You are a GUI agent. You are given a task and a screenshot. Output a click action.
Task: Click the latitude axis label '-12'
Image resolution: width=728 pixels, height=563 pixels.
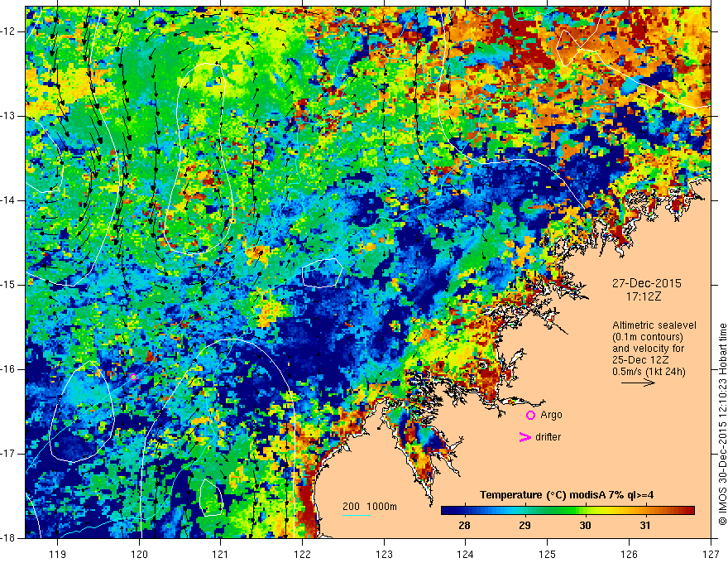click(x=9, y=31)
